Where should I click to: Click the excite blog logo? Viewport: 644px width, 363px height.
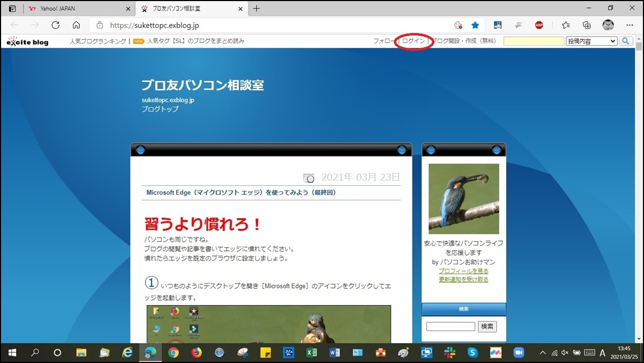click(27, 41)
